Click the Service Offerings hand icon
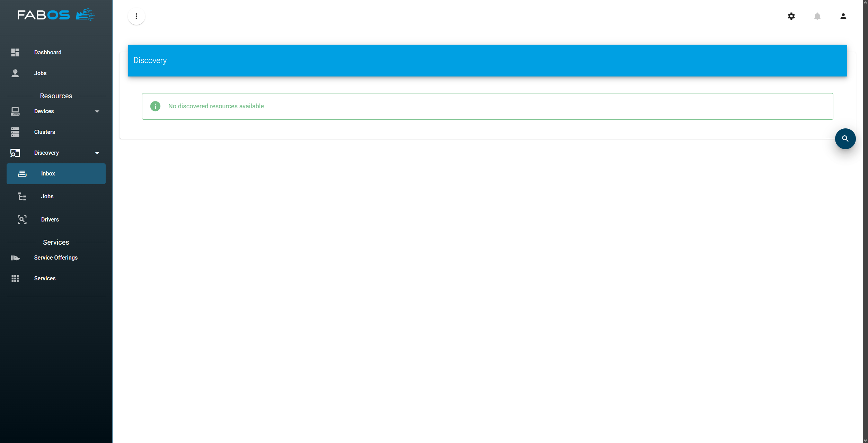 pyautogui.click(x=15, y=258)
